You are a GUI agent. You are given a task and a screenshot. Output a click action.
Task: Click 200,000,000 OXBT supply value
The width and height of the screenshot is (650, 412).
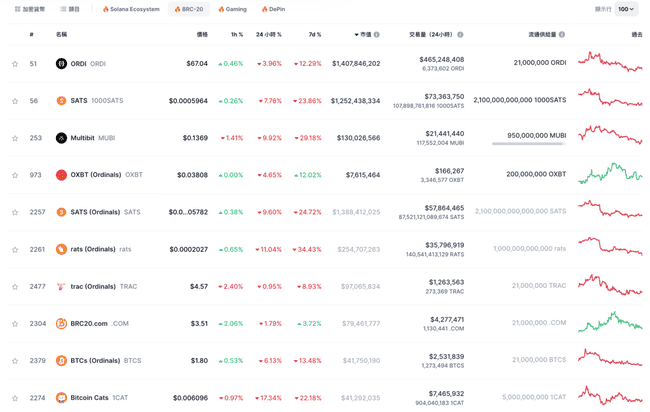pyautogui.click(x=536, y=174)
